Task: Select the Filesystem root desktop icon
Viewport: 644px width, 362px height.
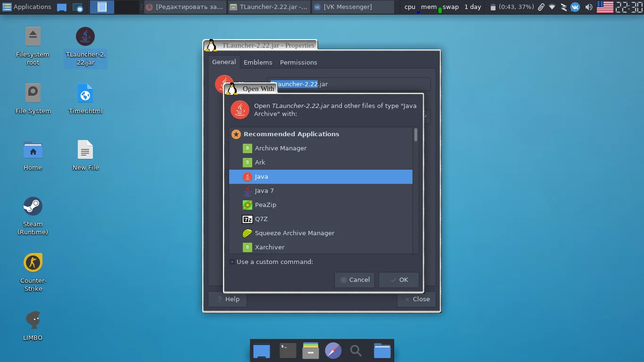Action: pyautogui.click(x=33, y=46)
